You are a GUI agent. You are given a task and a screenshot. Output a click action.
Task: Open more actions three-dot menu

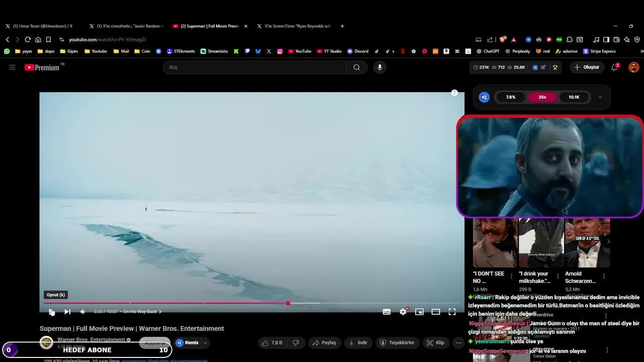(458, 343)
